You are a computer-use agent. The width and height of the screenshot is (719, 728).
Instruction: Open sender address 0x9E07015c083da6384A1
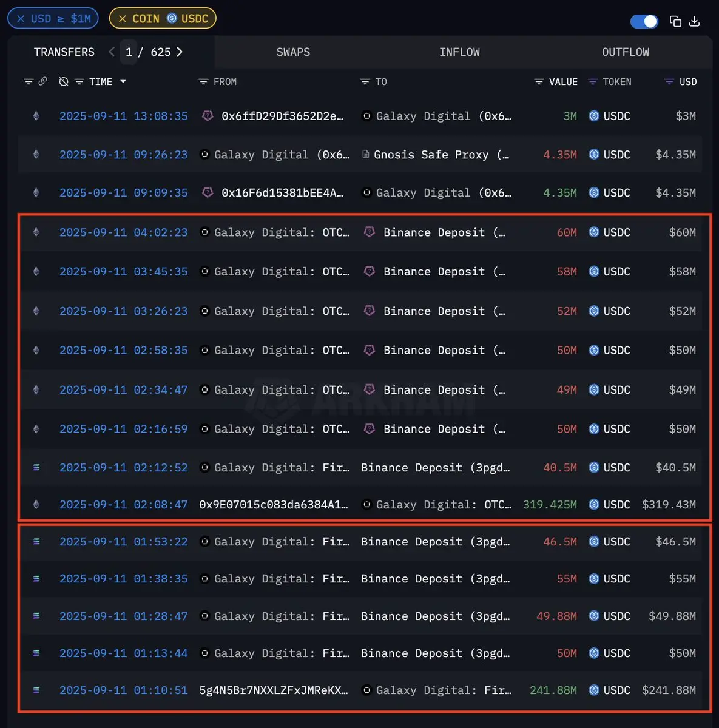[x=274, y=504]
